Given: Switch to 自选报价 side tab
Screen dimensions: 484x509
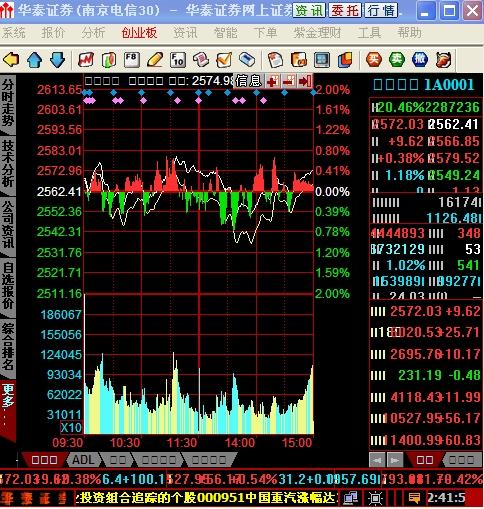Looking at the screenshot, I should point(8,286).
